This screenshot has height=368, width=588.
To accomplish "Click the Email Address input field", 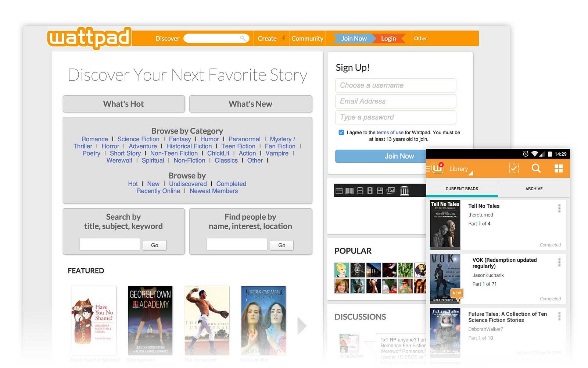I will tap(395, 101).
